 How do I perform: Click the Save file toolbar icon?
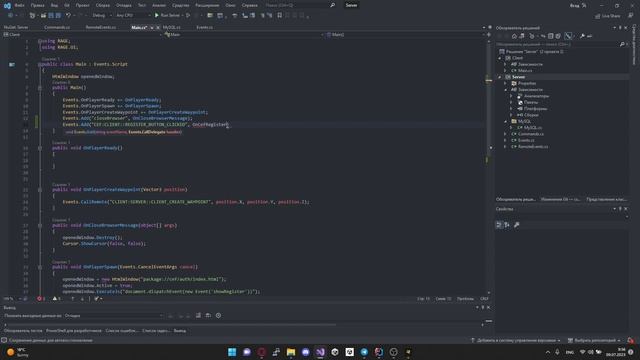click(51, 16)
